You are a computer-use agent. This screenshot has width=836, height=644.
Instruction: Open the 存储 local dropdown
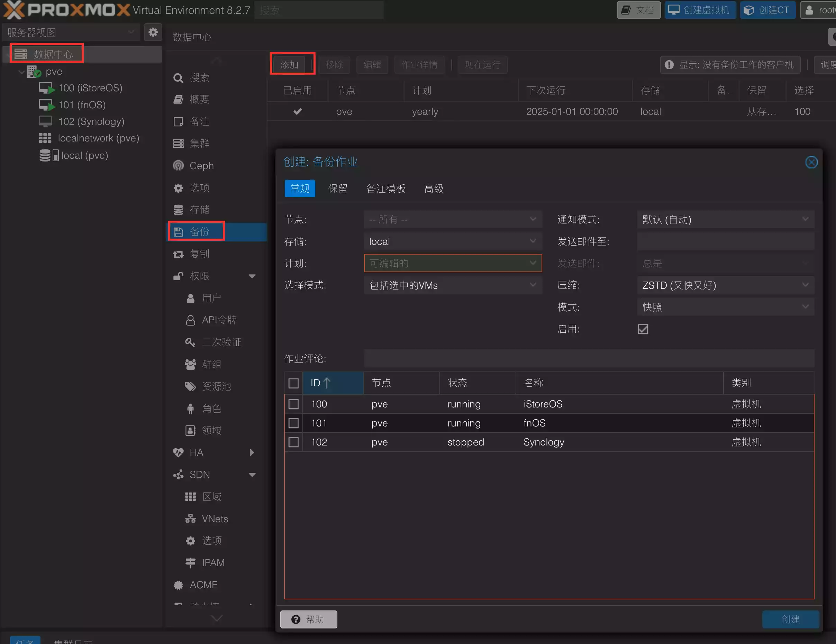tap(453, 241)
